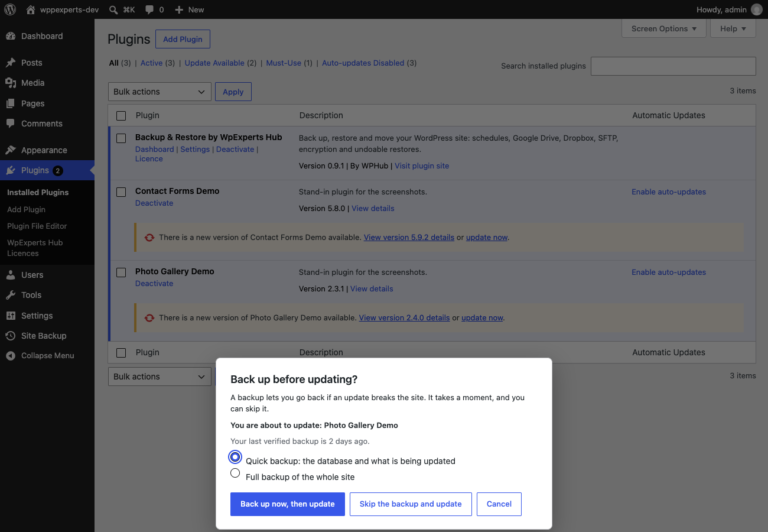
Task: Deactivate Photo Gallery Demo
Action: click(154, 283)
